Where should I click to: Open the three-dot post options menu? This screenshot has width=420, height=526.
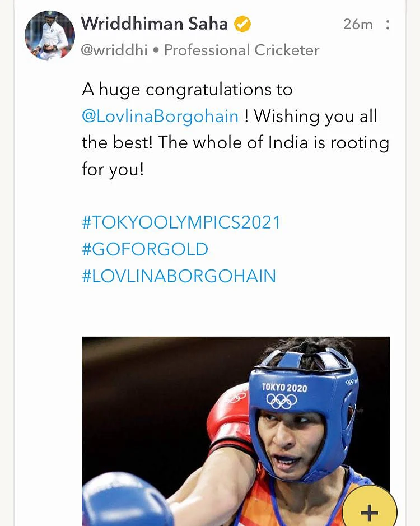pyautogui.click(x=388, y=25)
